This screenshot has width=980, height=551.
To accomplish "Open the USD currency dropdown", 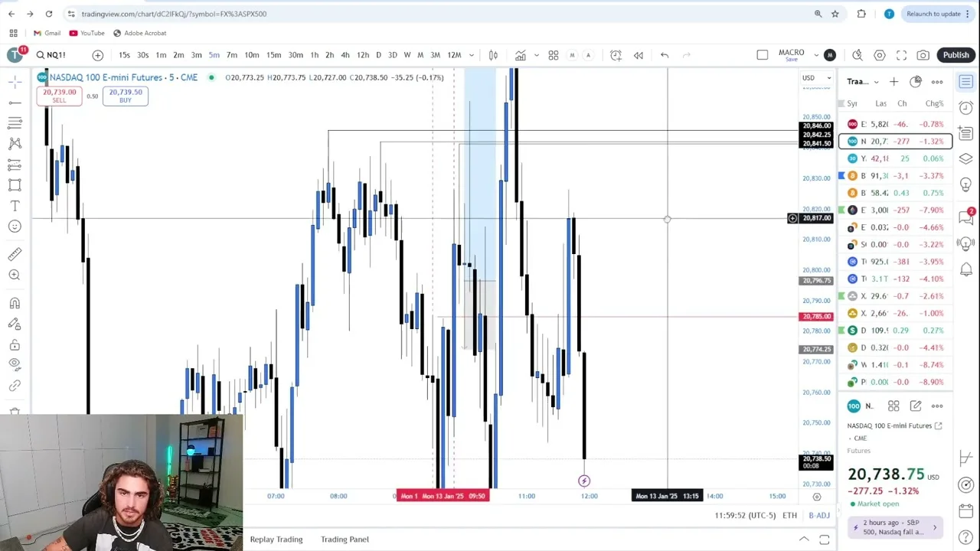I will pos(816,78).
